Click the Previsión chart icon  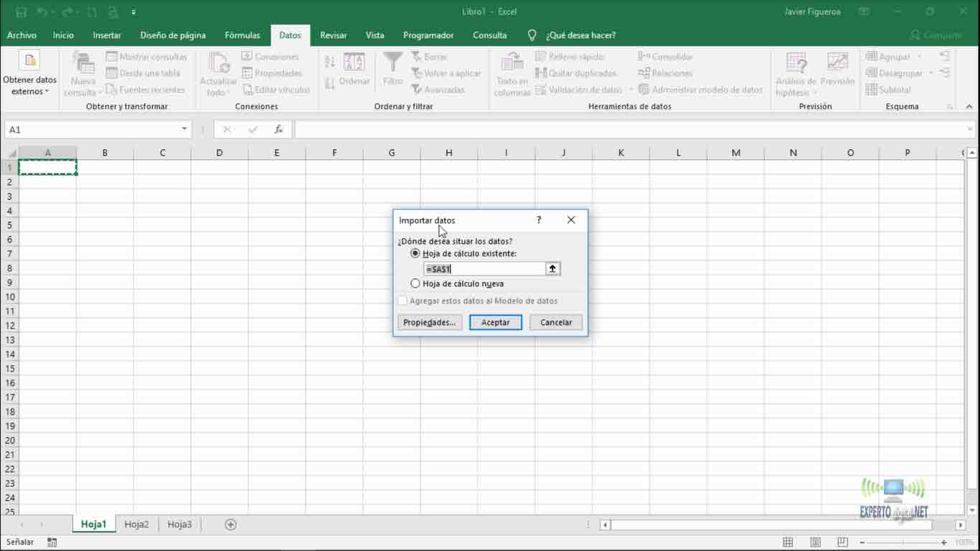tap(837, 62)
